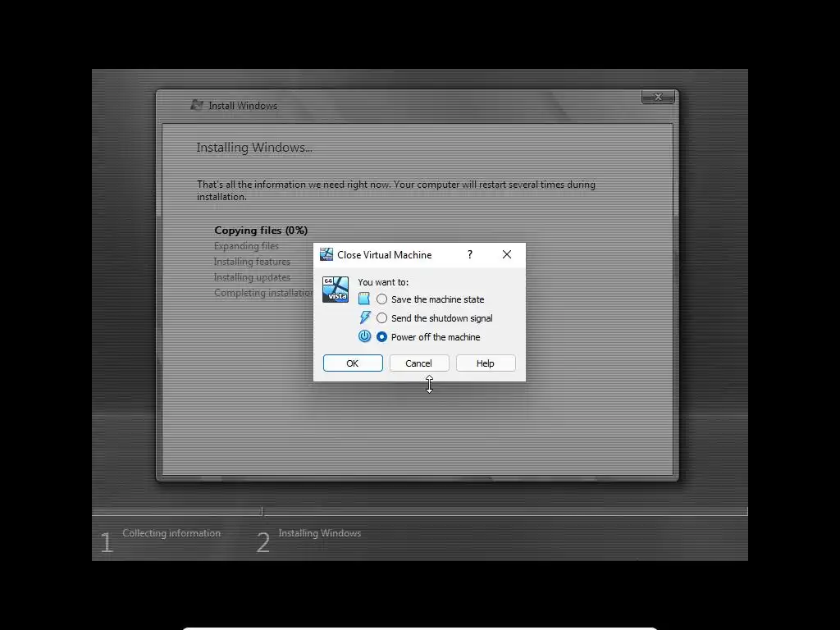
Task: Click the Vista 64 VM icon
Action: 336,290
